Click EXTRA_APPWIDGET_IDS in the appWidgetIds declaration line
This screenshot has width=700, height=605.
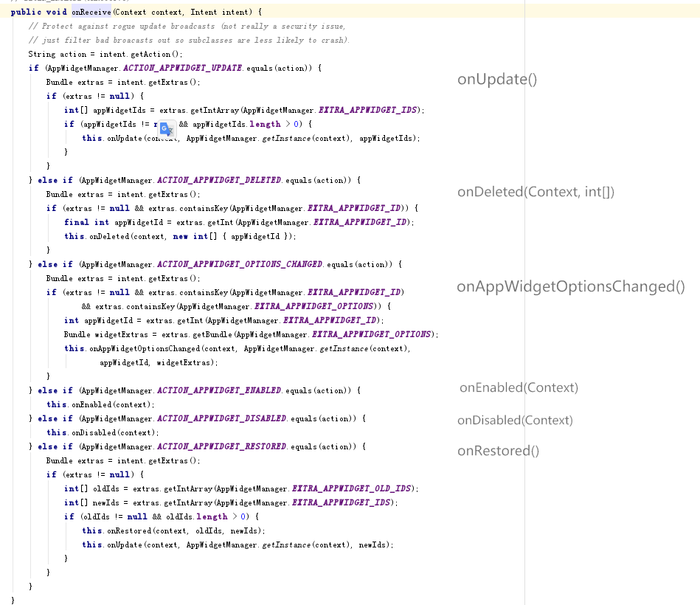click(x=368, y=110)
